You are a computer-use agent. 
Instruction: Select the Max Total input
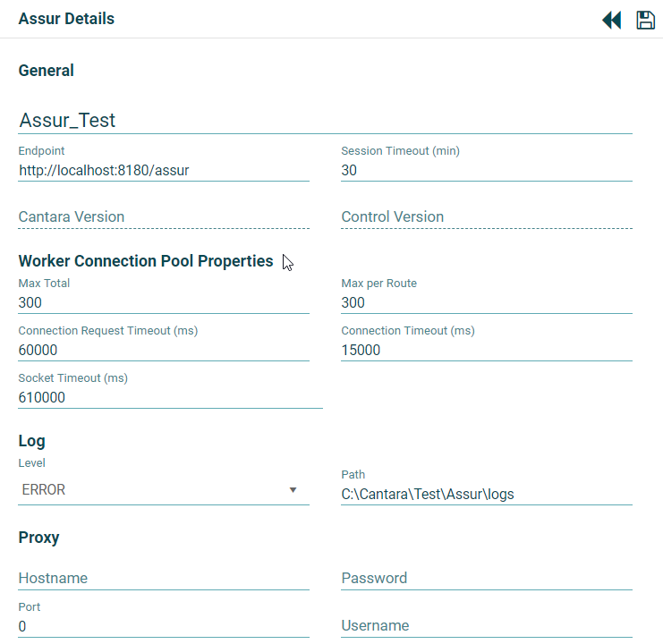[163, 302]
